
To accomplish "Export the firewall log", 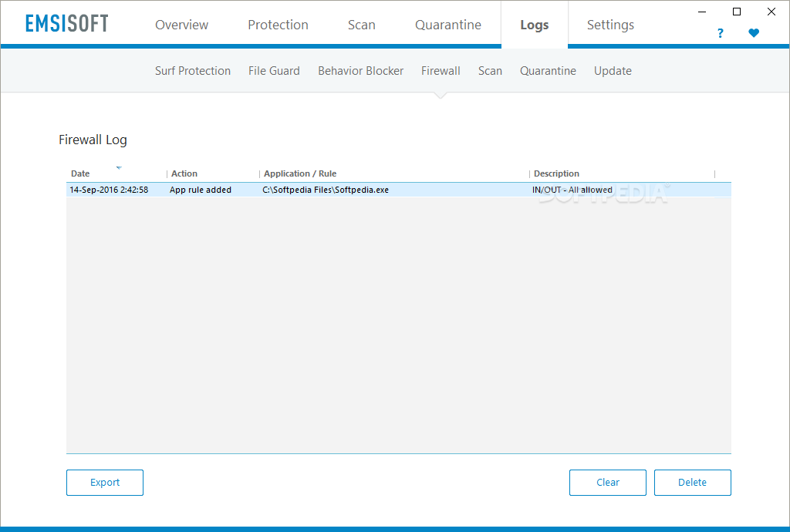I will point(105,482).
